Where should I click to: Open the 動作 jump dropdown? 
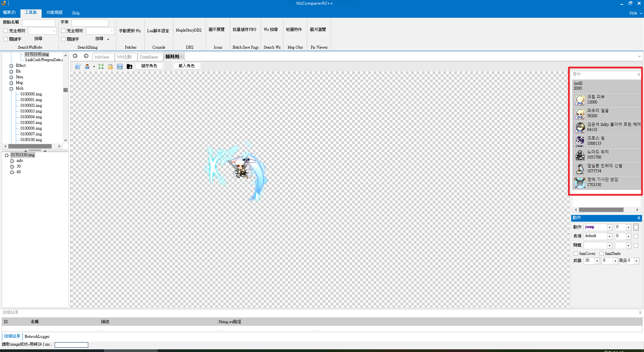598,227
